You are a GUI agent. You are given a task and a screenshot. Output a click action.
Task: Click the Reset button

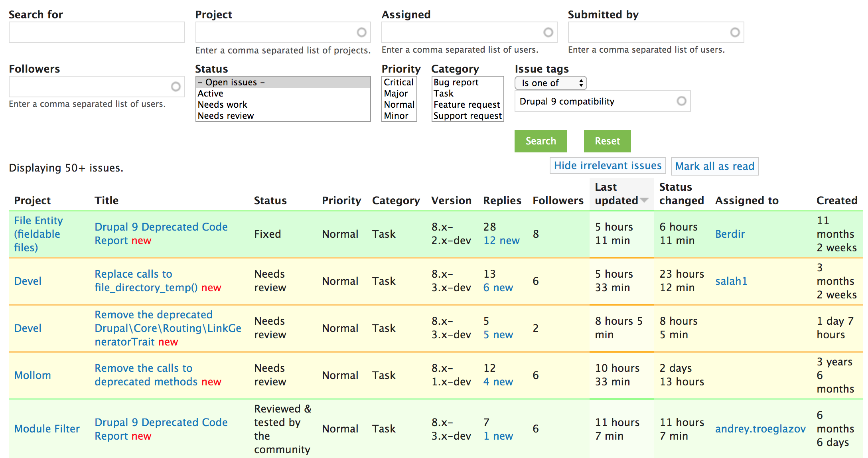(x=607, y=141)
